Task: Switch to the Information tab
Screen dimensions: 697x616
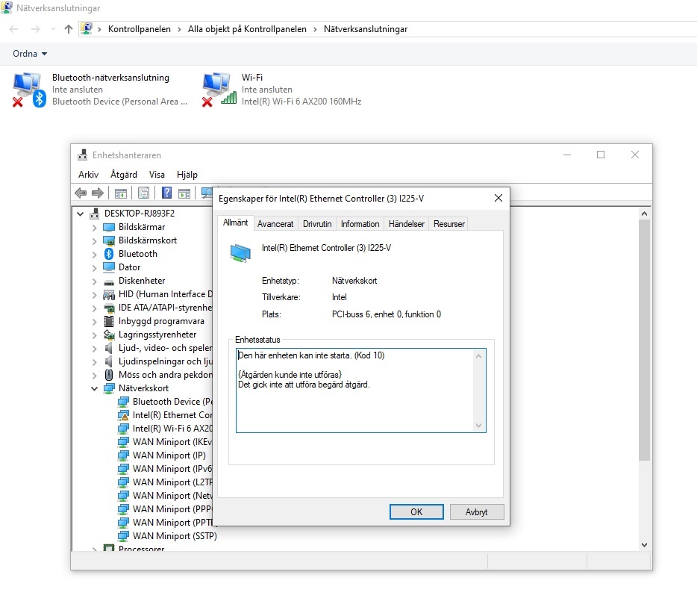Action: tap(360, 224)
